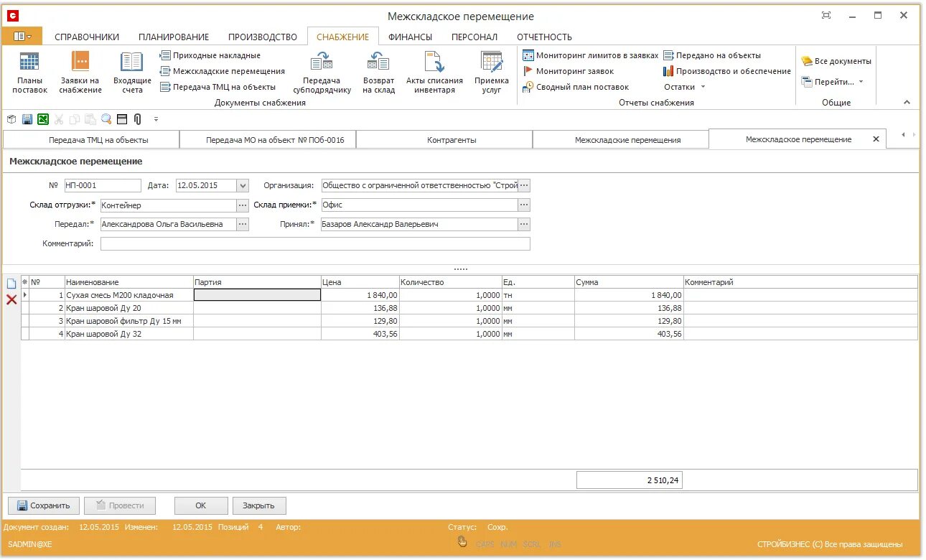The width and height of the screenshot is (926, 560).
Task: Click the Комментарий input field
Action: pos(315,243)
